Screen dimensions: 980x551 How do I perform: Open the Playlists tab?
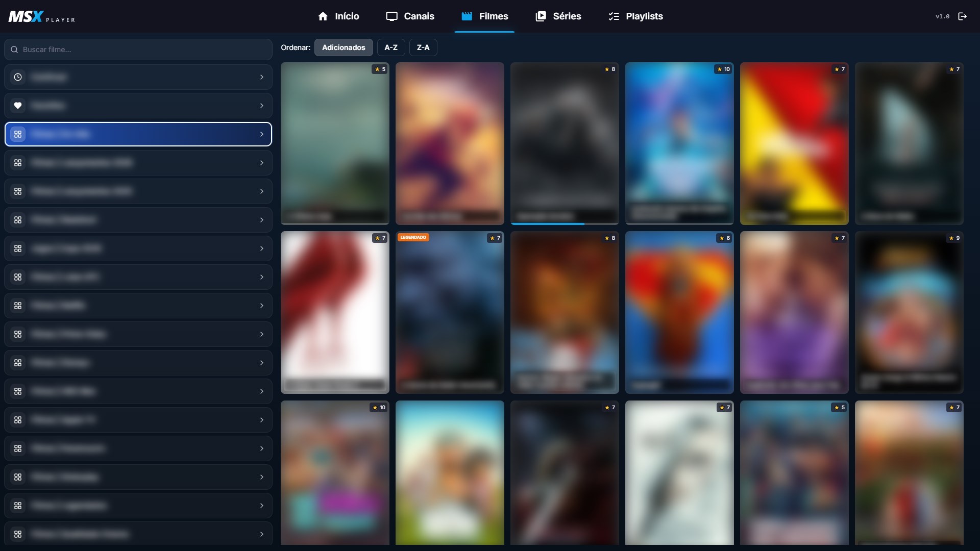pyautogui.click(x=635, y=16)
